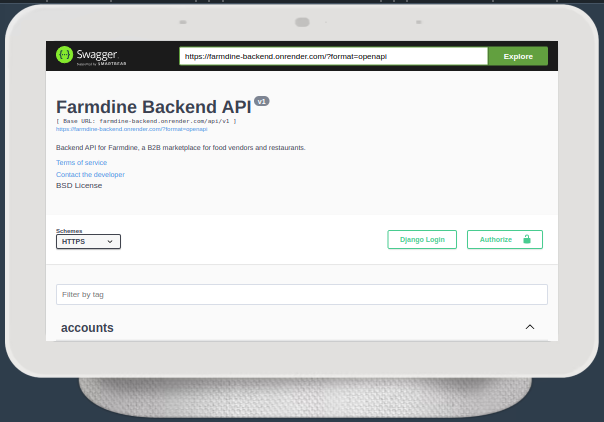Click the Farmdine Backend API title

(x=154, y=107)
